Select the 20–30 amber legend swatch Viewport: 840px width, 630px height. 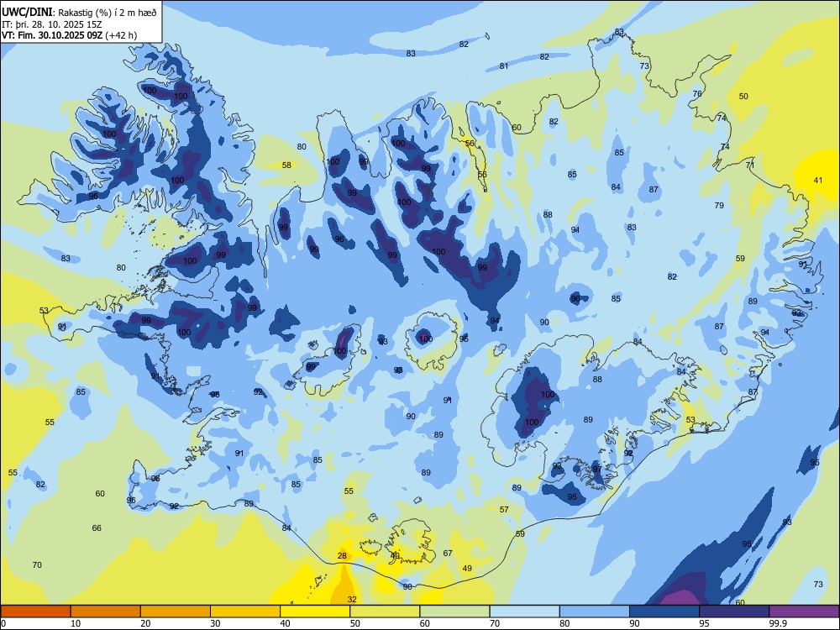click(176, 612)
